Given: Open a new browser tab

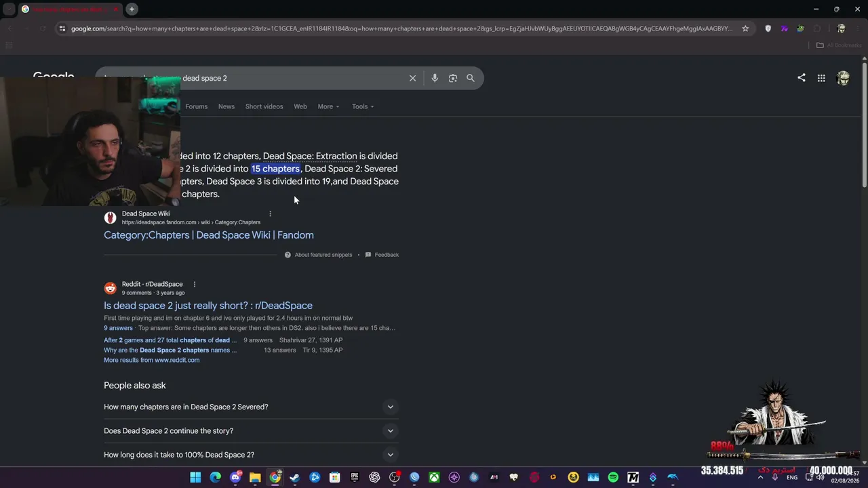Looking at the screenshot, I should [x=132, y=9].
